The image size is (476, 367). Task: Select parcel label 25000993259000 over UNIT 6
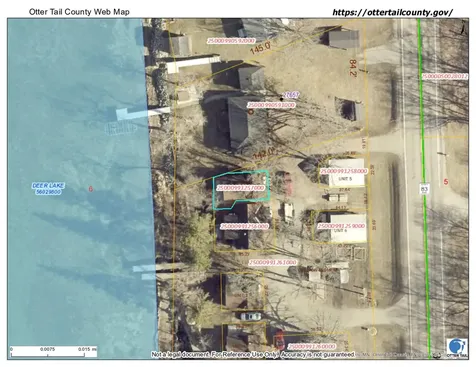pyautogui.click(x=341, y=226)
